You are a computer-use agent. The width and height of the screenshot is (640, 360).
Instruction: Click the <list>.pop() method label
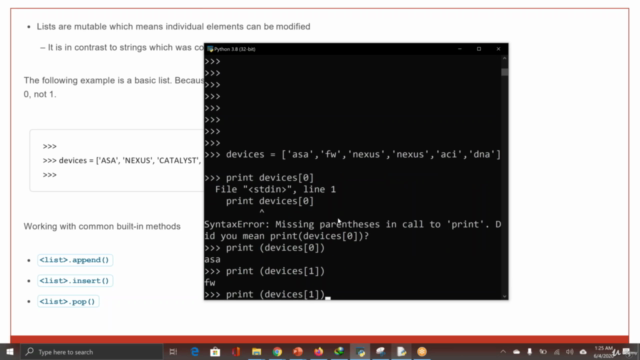tap(68, 302)
